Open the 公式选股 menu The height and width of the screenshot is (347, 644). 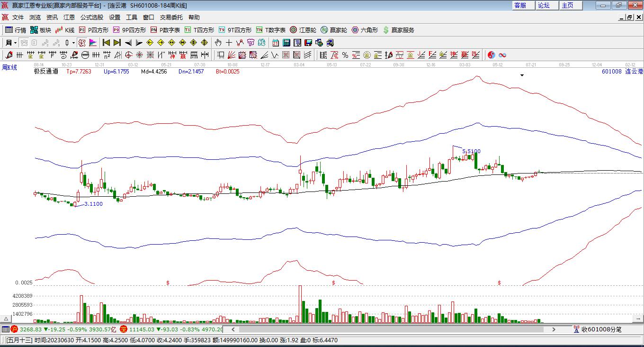91,17
